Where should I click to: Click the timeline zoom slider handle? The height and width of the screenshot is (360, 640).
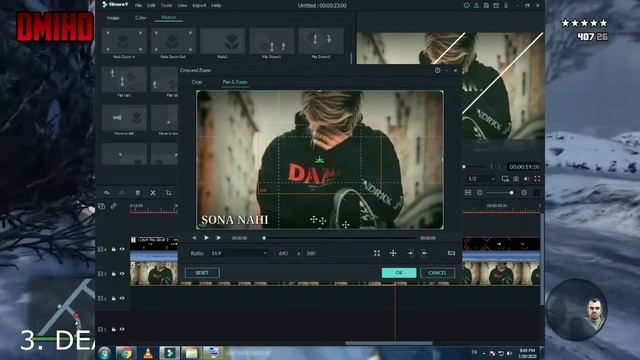tap(511, 193)
